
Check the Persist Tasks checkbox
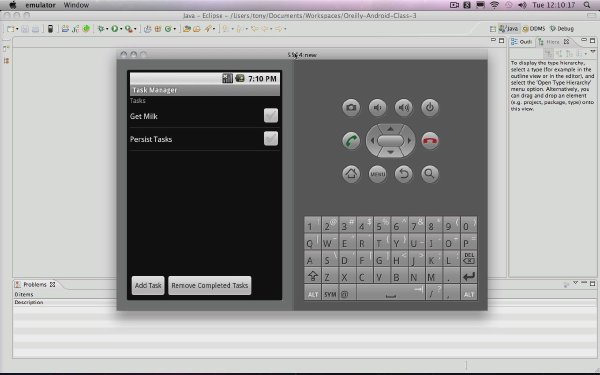[271, 139]
